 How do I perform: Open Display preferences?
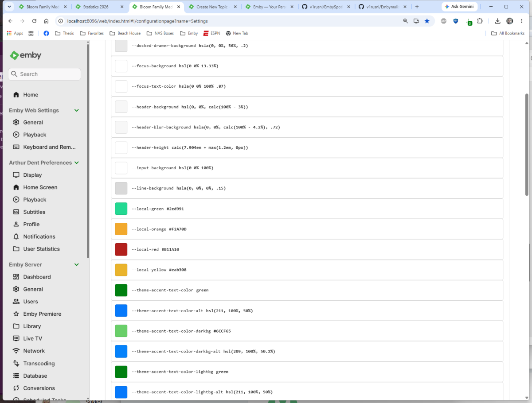(x=32, y=175)
